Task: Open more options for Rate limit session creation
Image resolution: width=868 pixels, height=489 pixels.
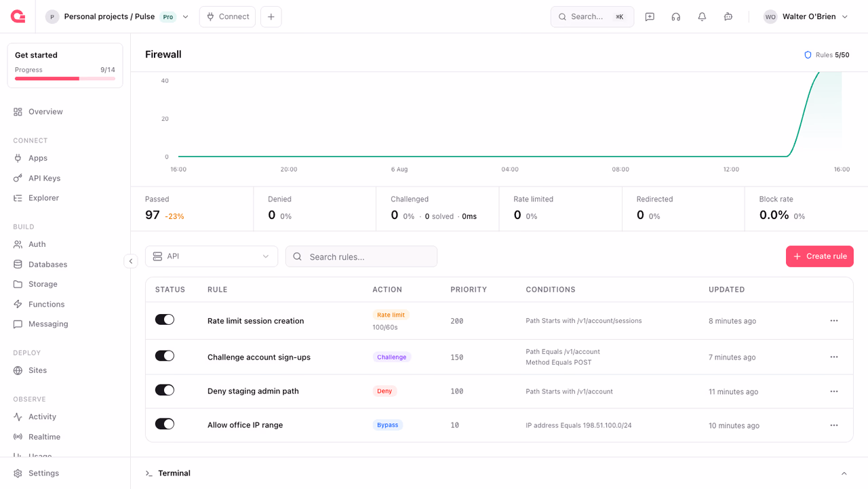Action: 834,321
